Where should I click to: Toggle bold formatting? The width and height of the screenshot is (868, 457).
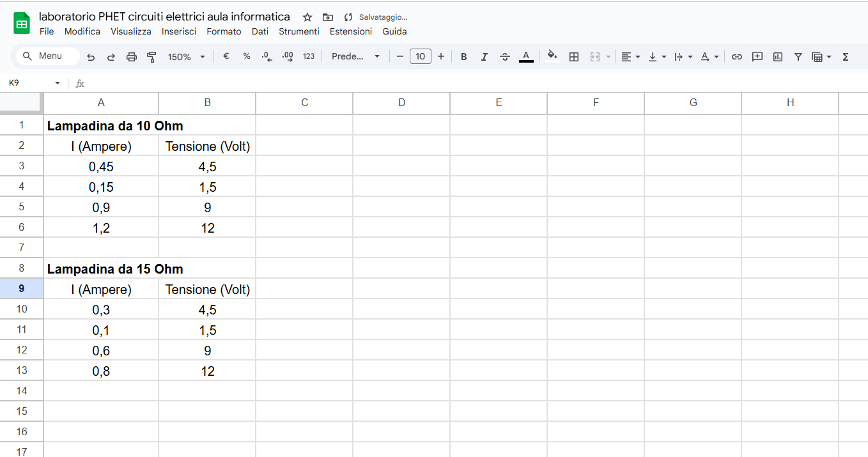coord(464,57)
